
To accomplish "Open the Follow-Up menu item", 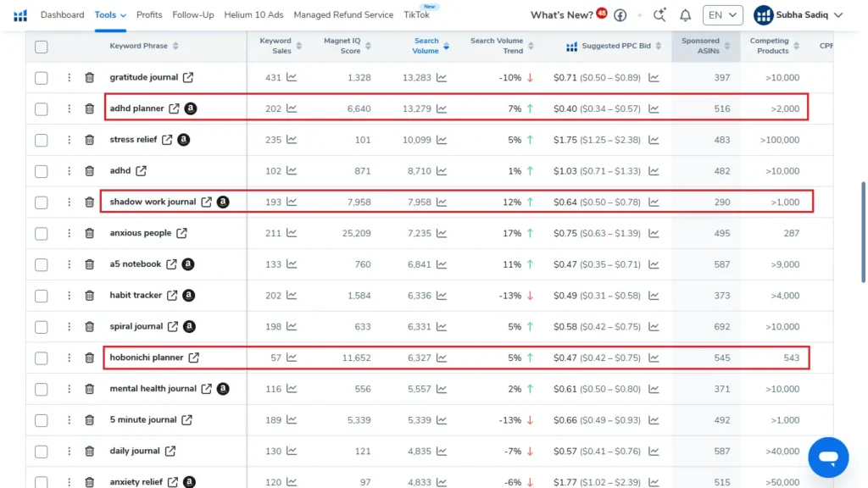I will pyautogui.click(x=193, y=15).
